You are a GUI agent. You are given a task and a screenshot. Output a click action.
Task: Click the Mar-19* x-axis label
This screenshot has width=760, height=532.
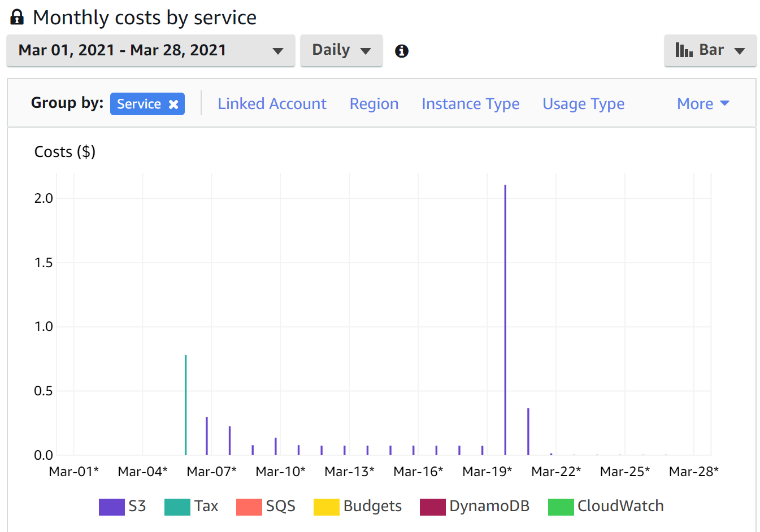tap(487, 472)
